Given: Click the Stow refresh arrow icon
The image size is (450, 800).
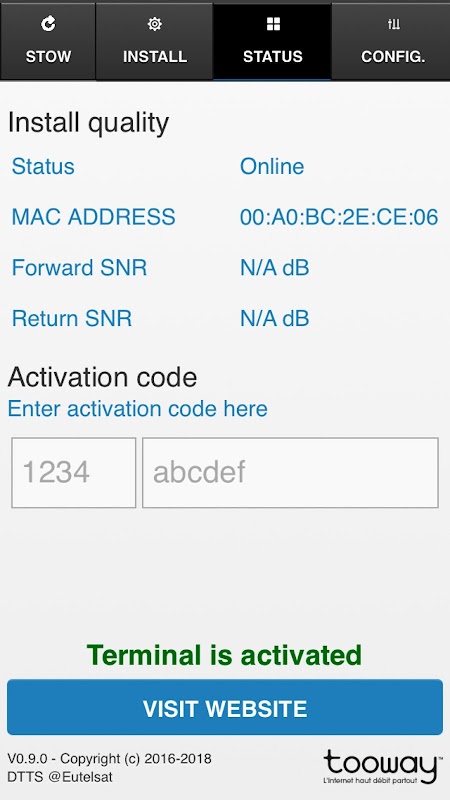Looking at the screenshot, I should [48, 24].
